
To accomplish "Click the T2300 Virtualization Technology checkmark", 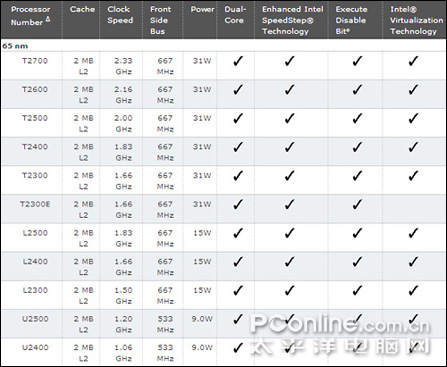I will pyautogui.click(x=413, y=175).
